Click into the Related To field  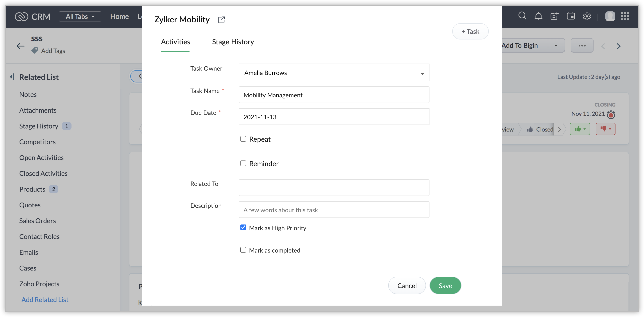(334, 188)
